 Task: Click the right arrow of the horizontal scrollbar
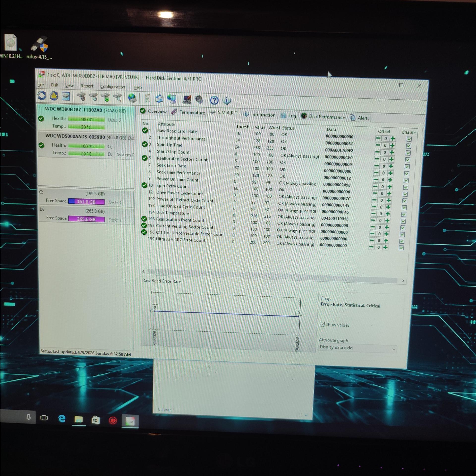[403, 281]
